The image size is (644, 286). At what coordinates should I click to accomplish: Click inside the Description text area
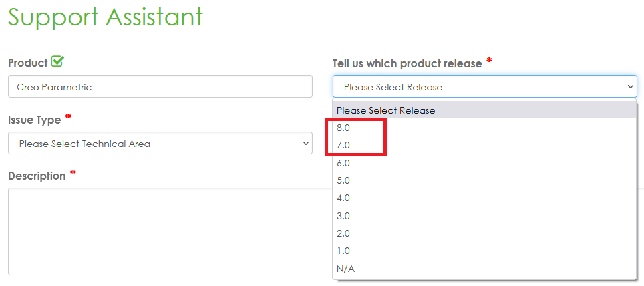[167, 231]
